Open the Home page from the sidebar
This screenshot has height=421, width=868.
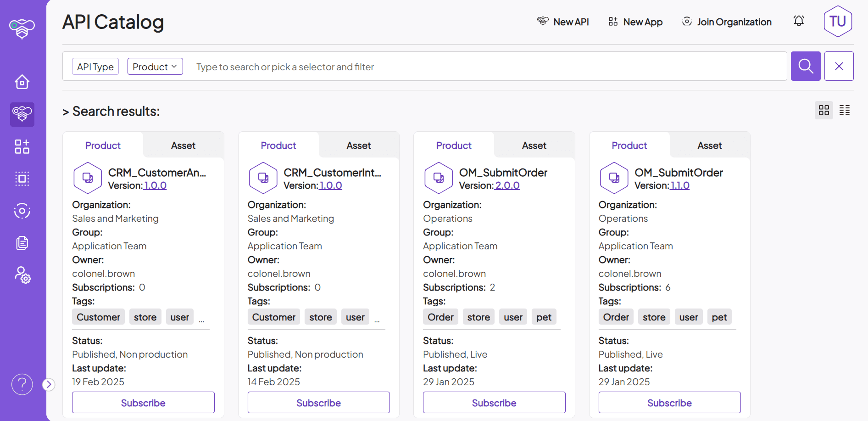click(x=22, y=82)
